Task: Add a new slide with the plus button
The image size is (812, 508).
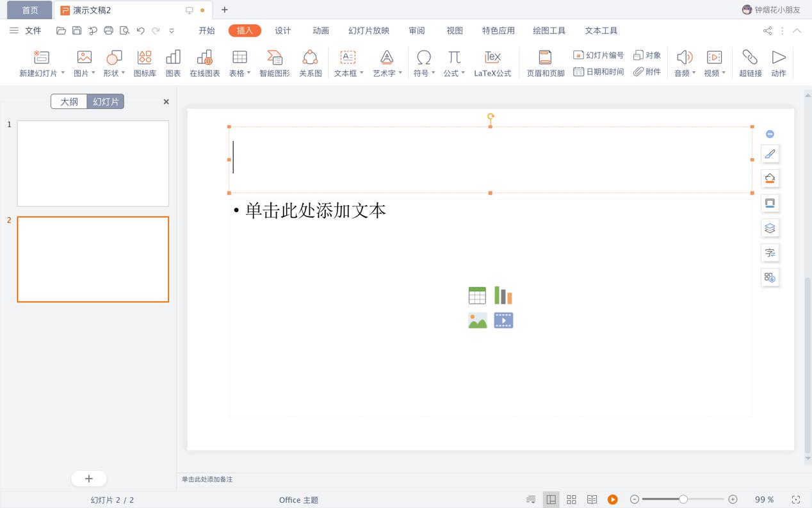Action: (x=88, y=479)
